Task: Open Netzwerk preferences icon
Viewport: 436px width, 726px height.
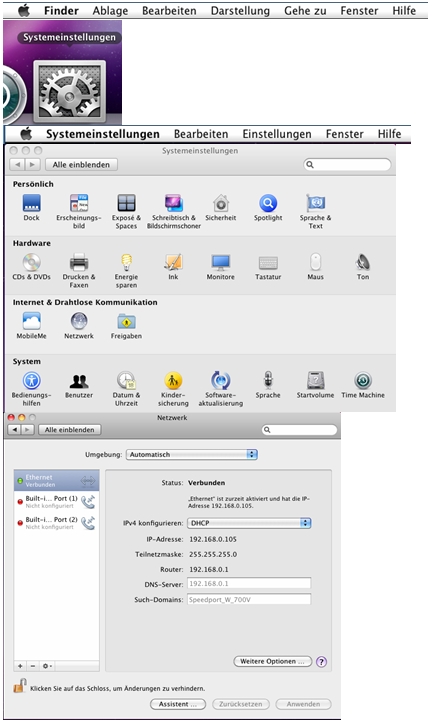Action: tap(79, 326)
